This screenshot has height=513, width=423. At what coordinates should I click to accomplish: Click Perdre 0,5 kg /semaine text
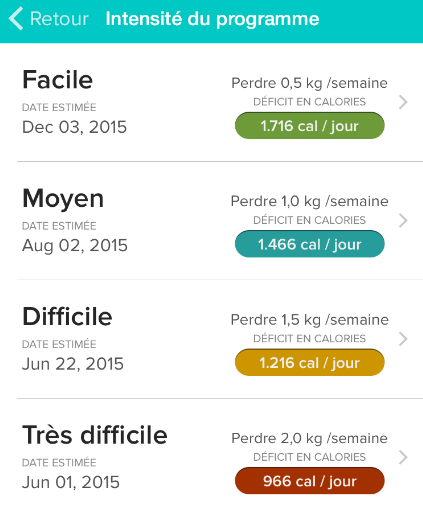pos(309,83)
